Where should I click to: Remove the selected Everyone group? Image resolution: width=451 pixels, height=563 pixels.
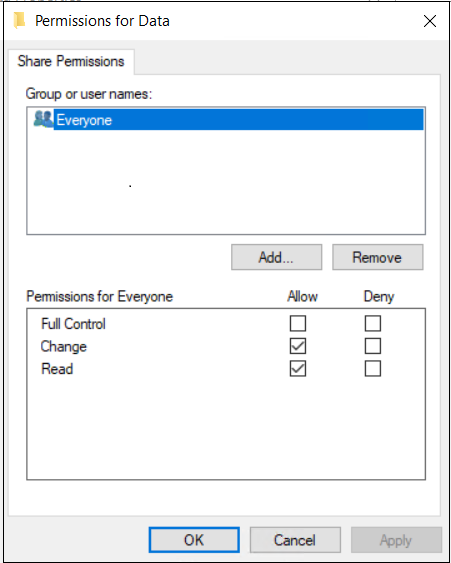pos(377,257)
